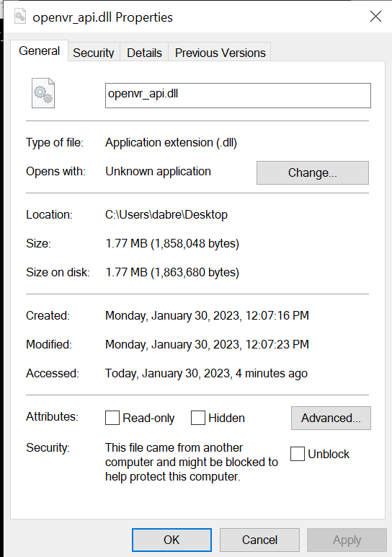Enable the Read-only attribute checkbox
Image resolution: width=392 pixels, height=557 pixels.
pos(112,418)
